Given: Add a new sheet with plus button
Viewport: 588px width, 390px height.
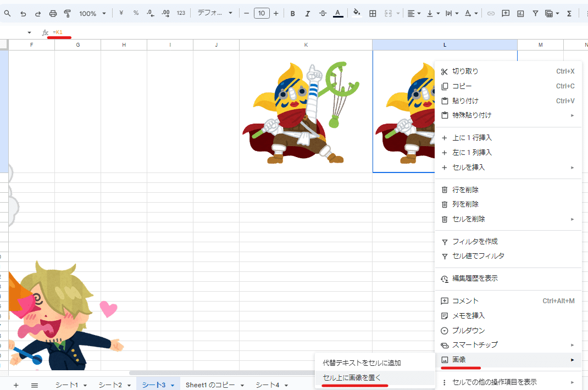Looking at the screenshot, I should click(16, 385).
